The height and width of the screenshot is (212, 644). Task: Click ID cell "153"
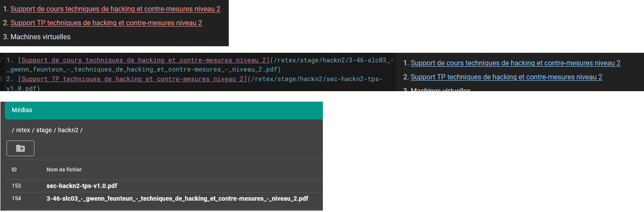point(16,186)
